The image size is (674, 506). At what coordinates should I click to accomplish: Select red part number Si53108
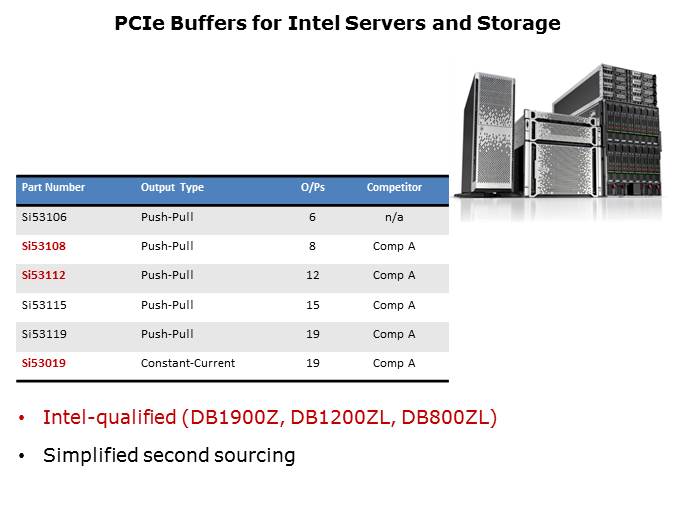[x=43, y=246]
